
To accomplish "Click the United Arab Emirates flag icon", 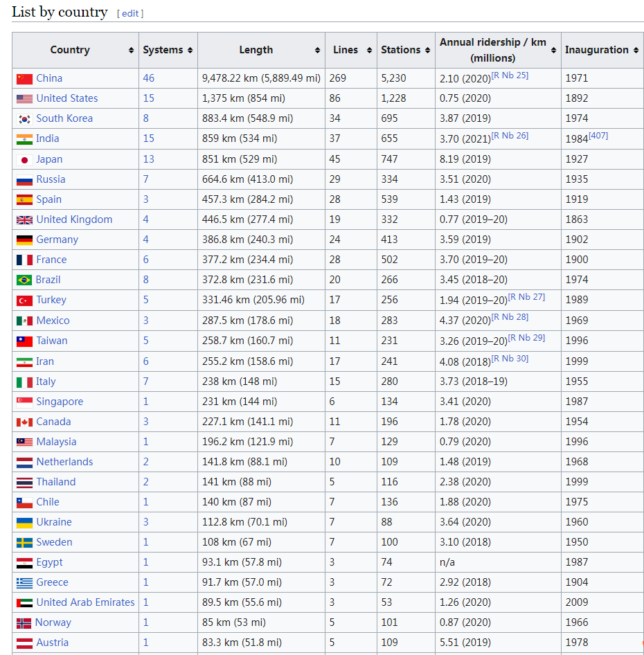I will [24, 603].
